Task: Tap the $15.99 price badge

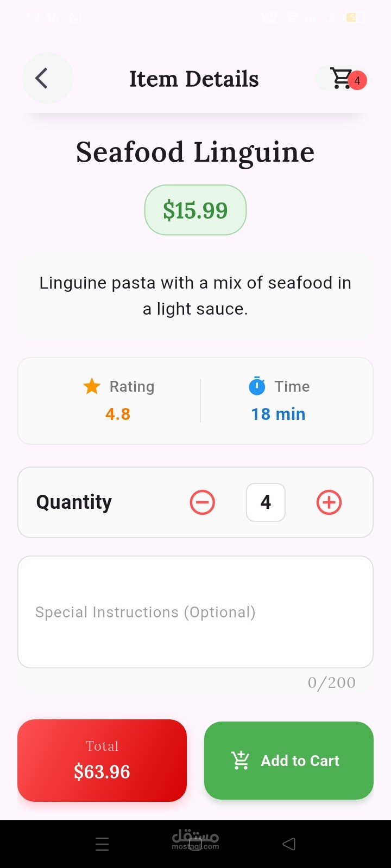Action: (195, 210)
